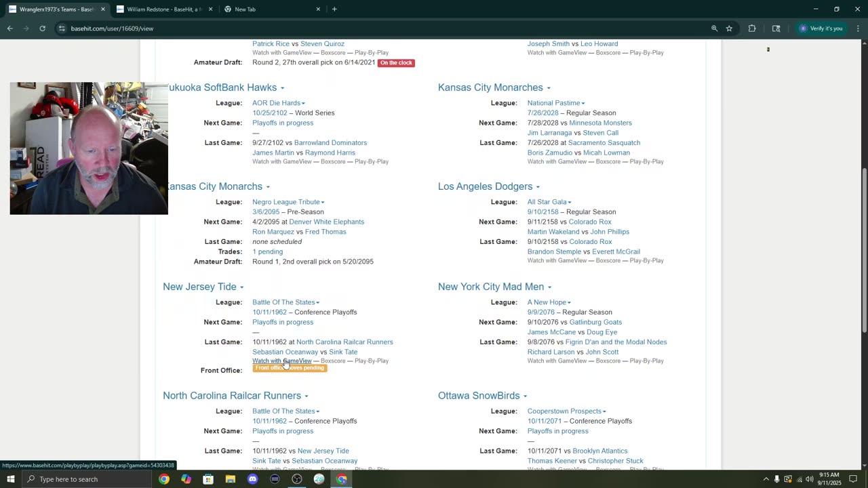Show hidden system tray icons
Image resolution: width=868 pixels, height=488 pixels.
click(766, 479)
